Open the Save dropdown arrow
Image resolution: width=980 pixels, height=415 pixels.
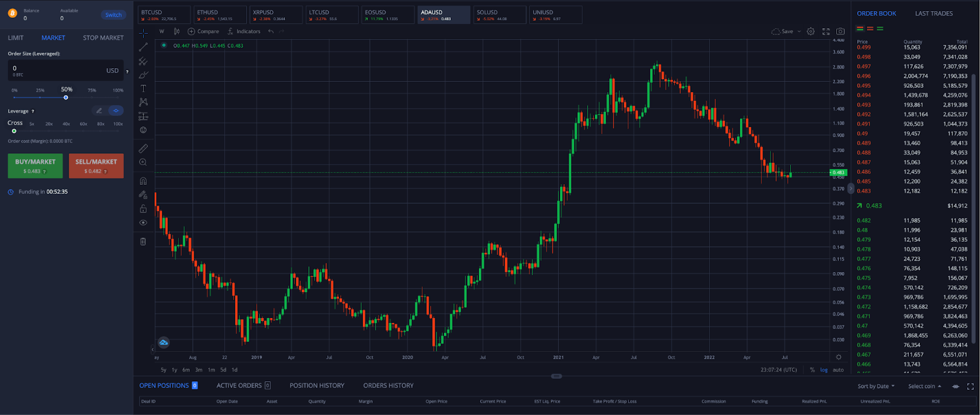point(799,31)
